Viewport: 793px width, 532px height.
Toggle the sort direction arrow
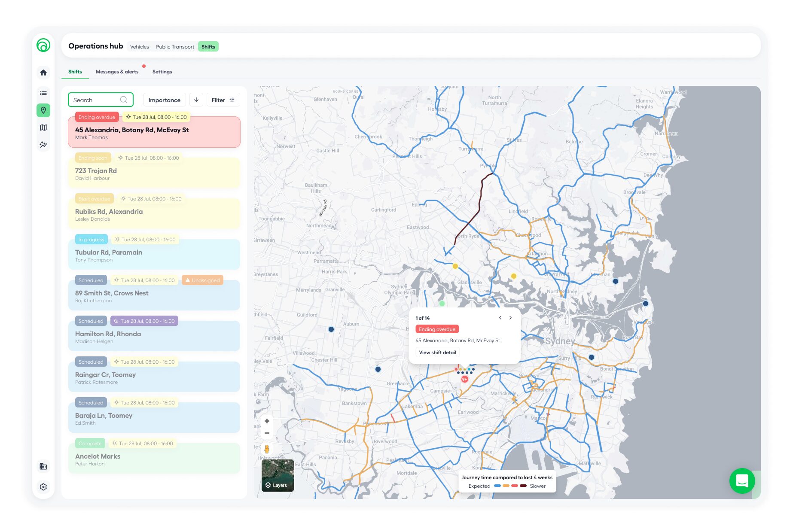196,100
